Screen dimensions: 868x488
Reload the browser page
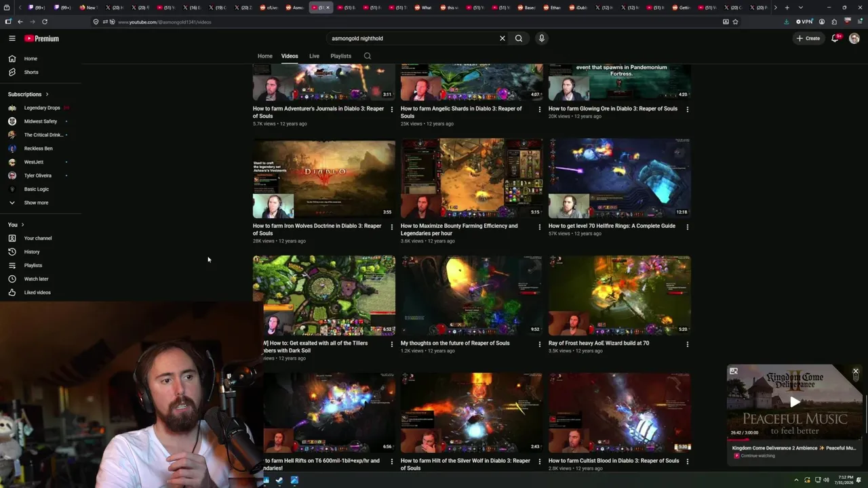[45, 22]
